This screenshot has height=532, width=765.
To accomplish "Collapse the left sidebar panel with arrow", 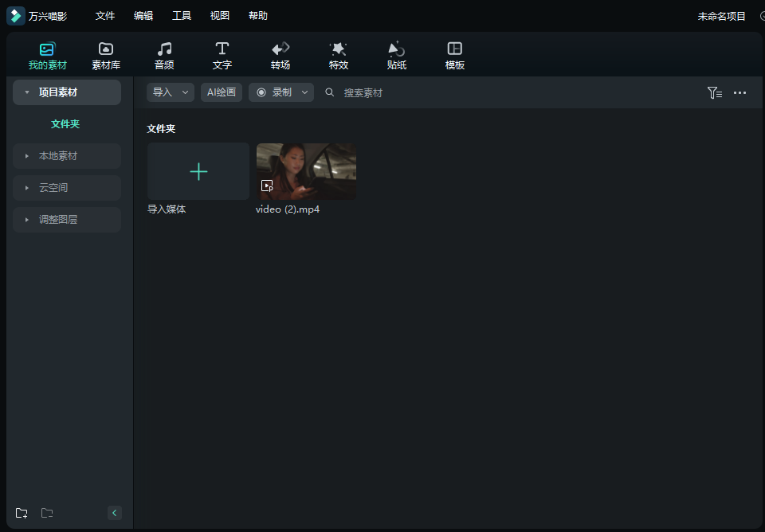I will coord(115,513).
